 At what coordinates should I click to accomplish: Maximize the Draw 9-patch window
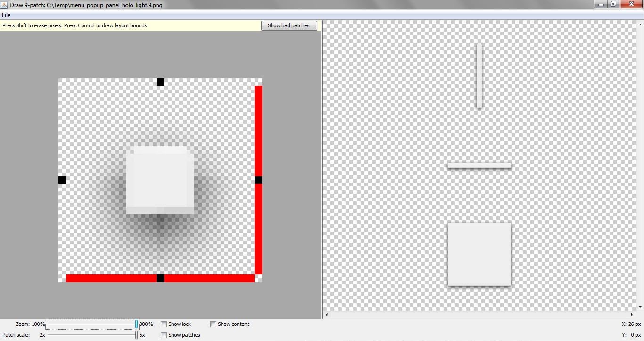(613, 4)
